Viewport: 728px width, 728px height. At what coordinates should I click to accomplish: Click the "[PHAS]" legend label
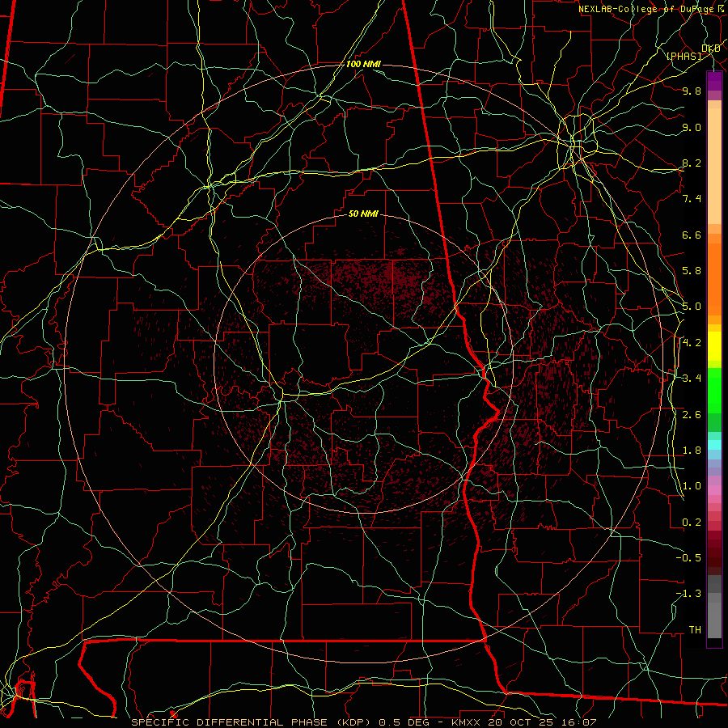pos(684,56)
